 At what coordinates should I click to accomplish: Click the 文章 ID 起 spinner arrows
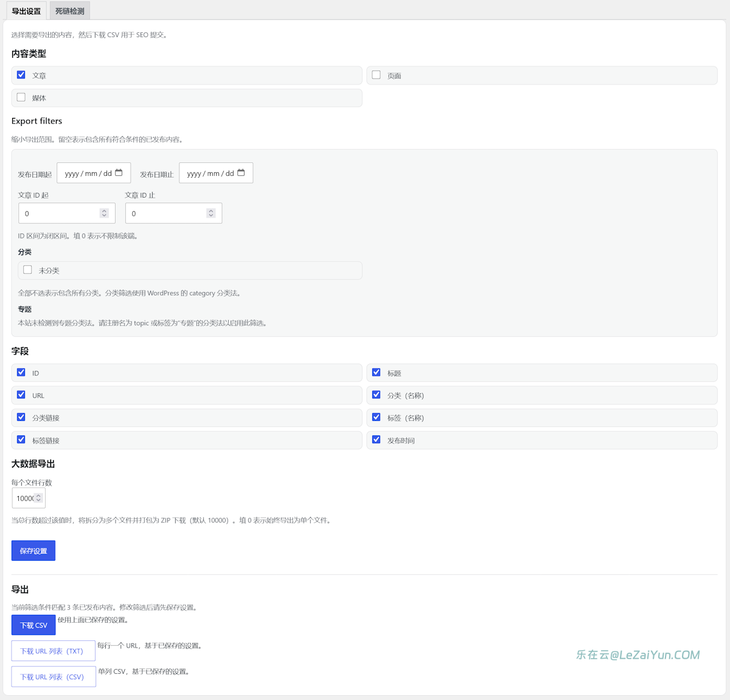coord(104,213)
